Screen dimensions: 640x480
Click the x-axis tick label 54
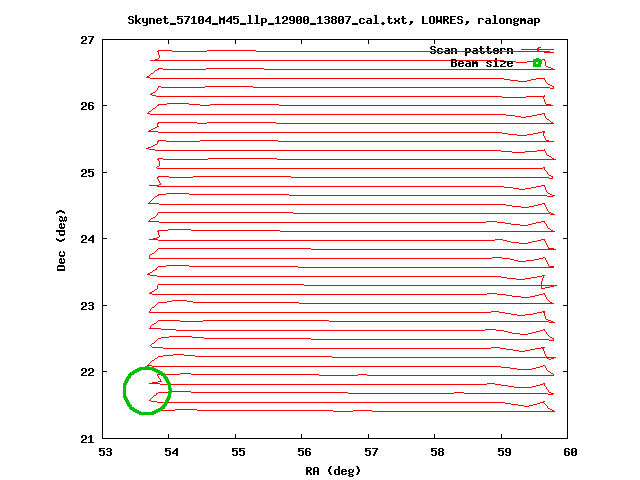click(x=172, y=452)
